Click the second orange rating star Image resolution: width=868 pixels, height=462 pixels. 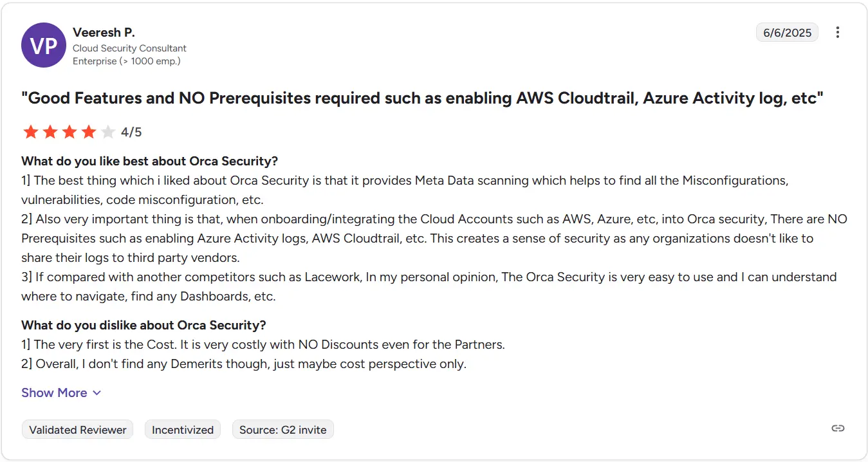50,133
